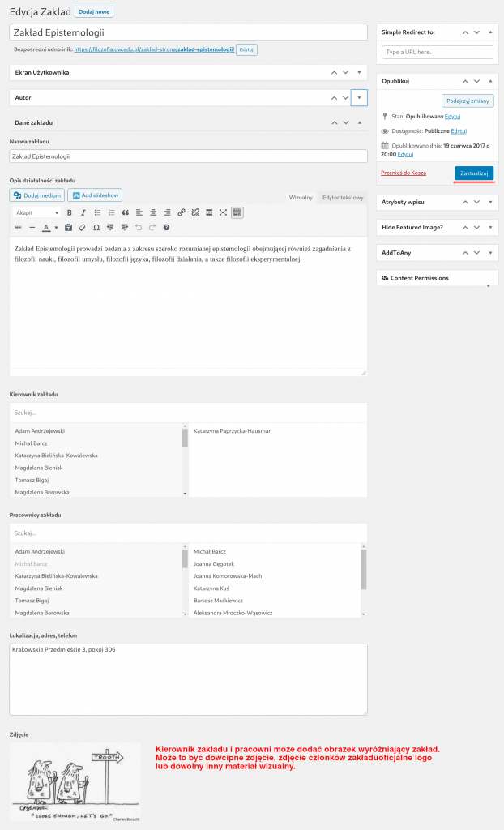The height and width of the screenshot is (830, 504).
Task: Expand the Atrybuty wpisu panel
Action: [490, 200]
